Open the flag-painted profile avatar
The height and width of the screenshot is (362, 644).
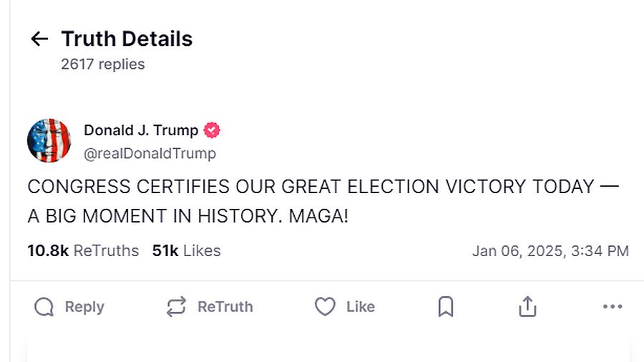pyautogui.click(x=49, y=141)
